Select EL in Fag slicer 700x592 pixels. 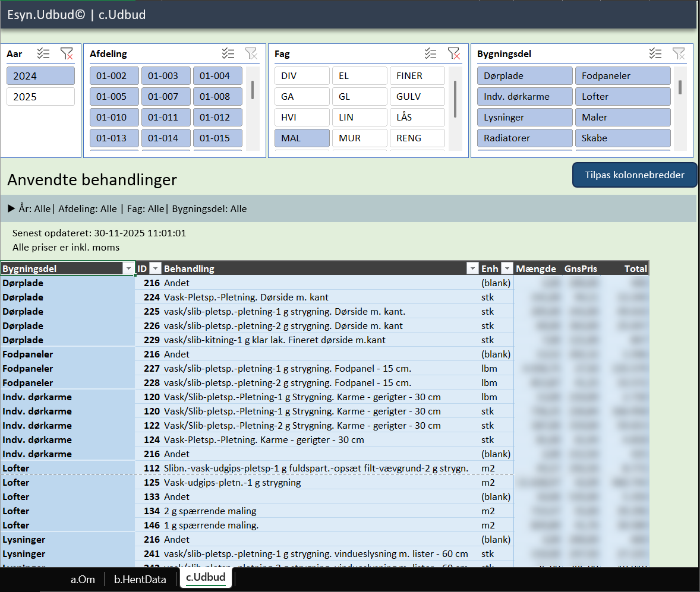(x=360, y=76)
